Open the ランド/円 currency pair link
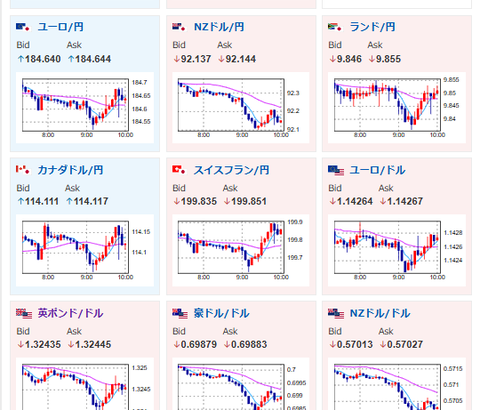The width and height of the screenshot is (480, 410). tap(372, 27)
